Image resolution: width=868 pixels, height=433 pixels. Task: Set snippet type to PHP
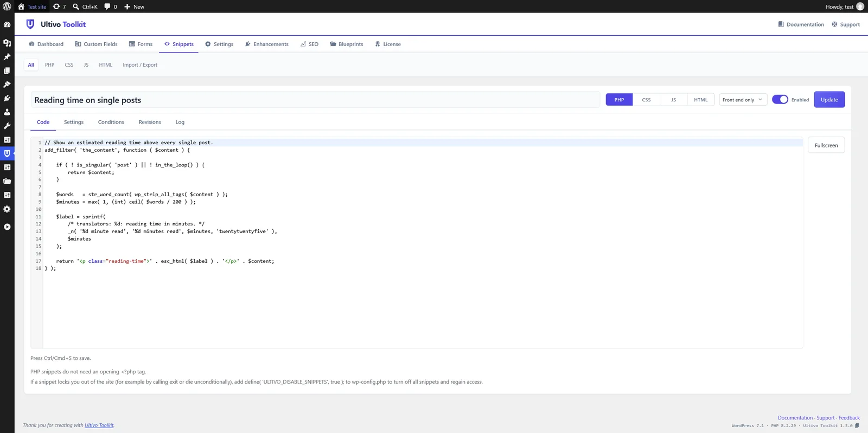619,100
